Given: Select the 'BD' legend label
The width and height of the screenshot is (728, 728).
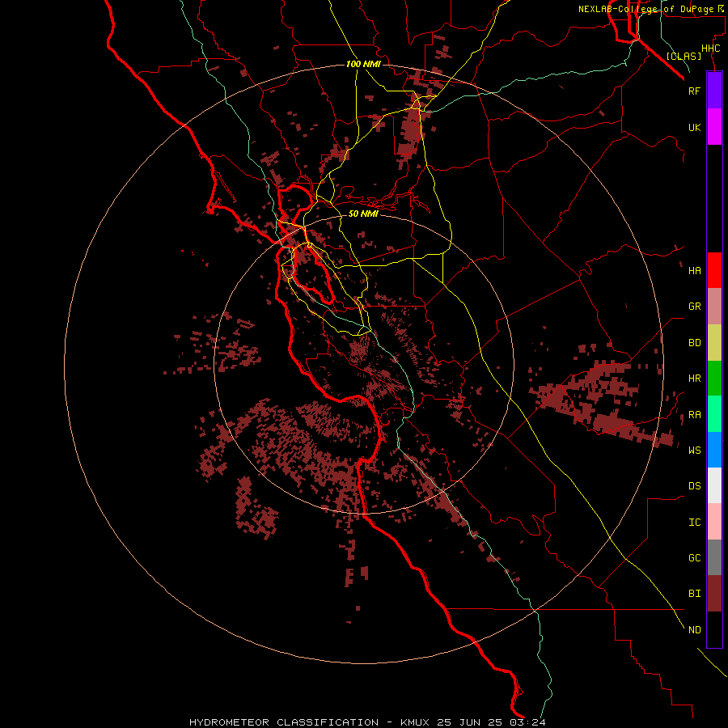Looking at the screenshot, I should pos(694,343).
